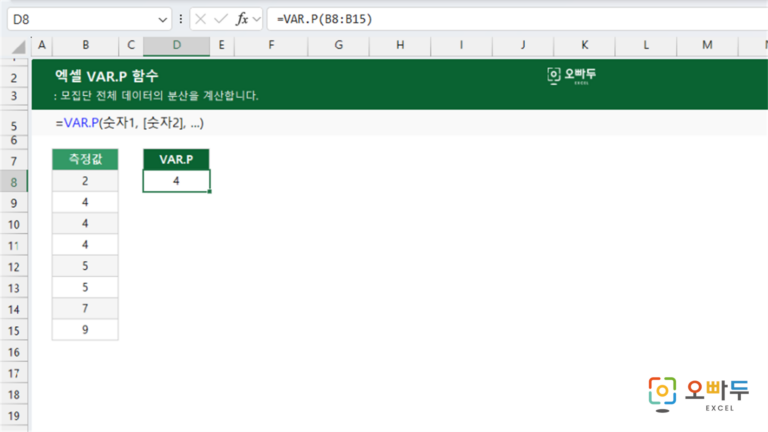Select column M header

coord(707,45)
